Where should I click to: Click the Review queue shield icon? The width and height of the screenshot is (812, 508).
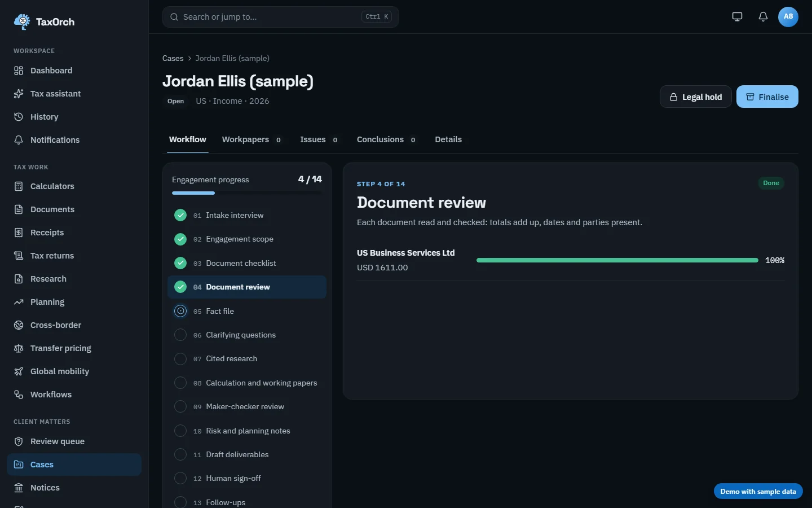[19, 441]
